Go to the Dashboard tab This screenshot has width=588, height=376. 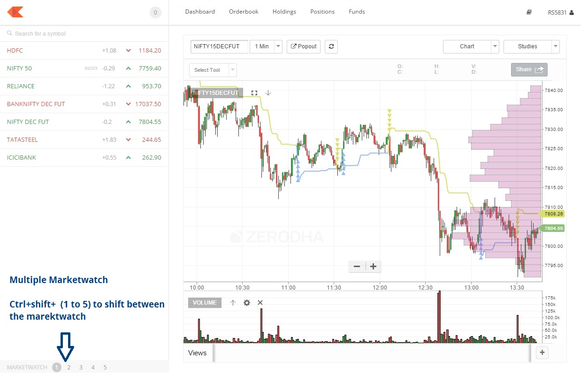click(x=200, y=12)
